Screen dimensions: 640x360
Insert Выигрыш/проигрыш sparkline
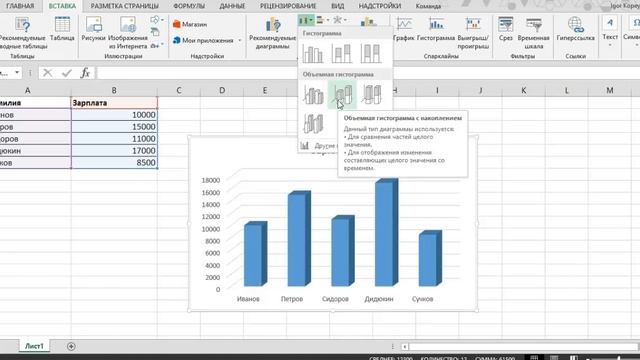click(x=473, y=33)
